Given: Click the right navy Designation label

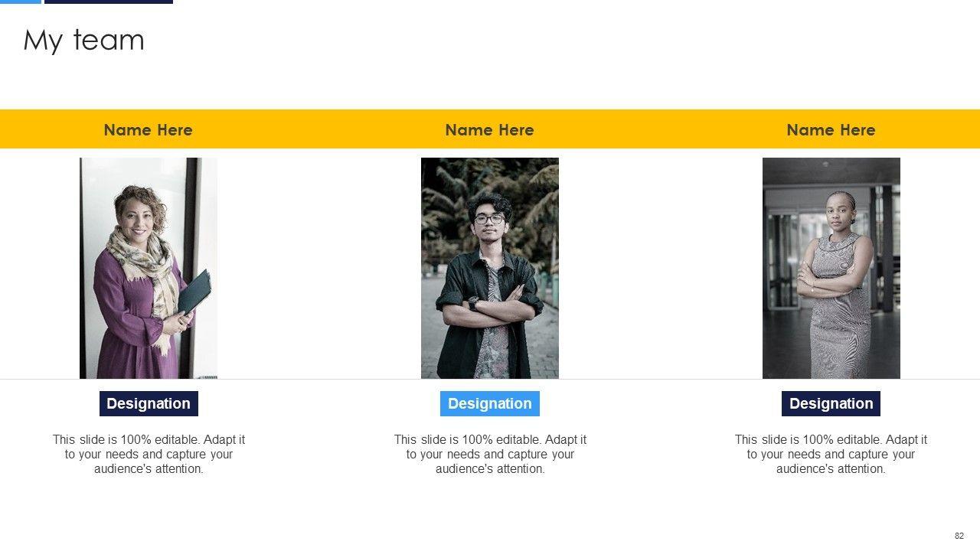Looking at the screenshot, I should click(831, 404).
